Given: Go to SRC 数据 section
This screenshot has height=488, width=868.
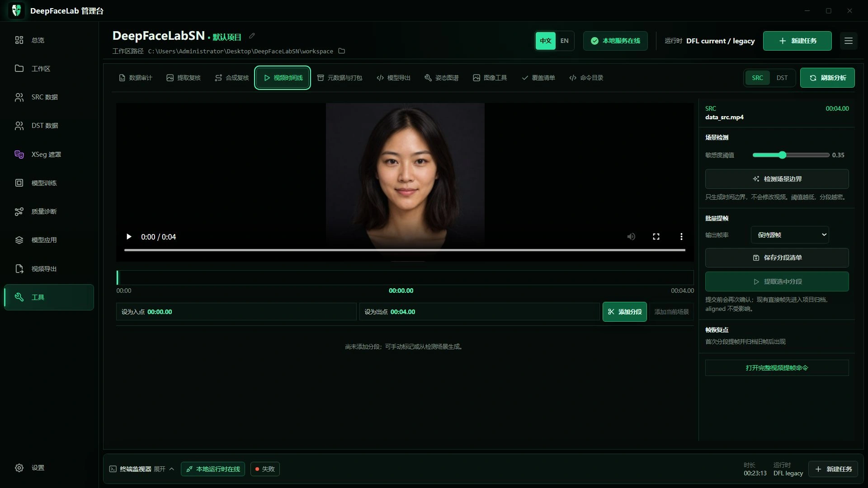Looking at the screenshot, I should [x=49, y=97].
